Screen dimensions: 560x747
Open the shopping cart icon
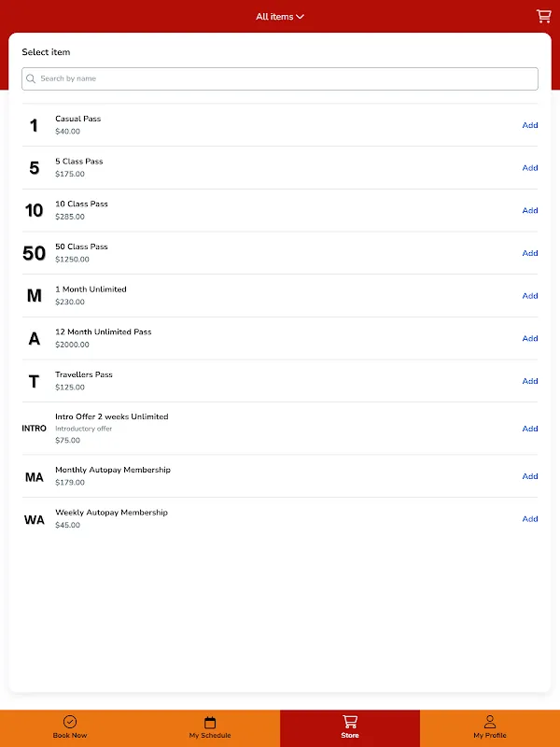(x=543, y=16)
